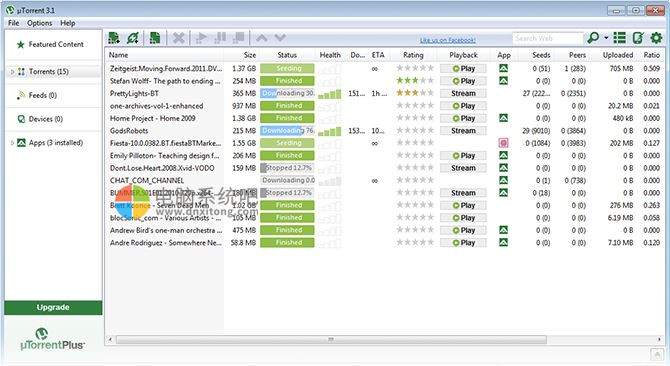The width and height of the screenshot is (670, 366).
Task: Click bottom-right status bar up arrow button
Action: [657, 354]
